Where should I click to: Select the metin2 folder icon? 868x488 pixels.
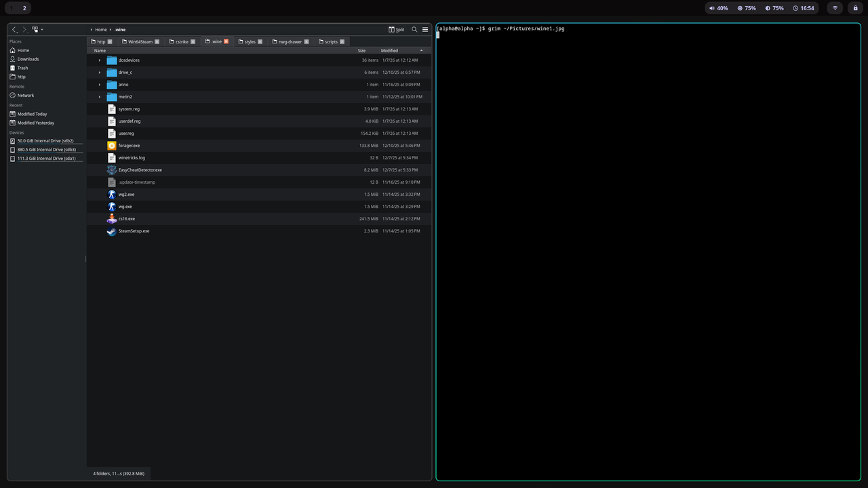click(112, 97)
